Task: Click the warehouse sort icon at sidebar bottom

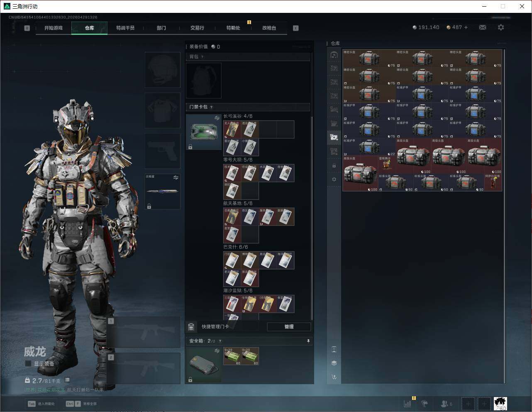Action: (x=334, y=377)
